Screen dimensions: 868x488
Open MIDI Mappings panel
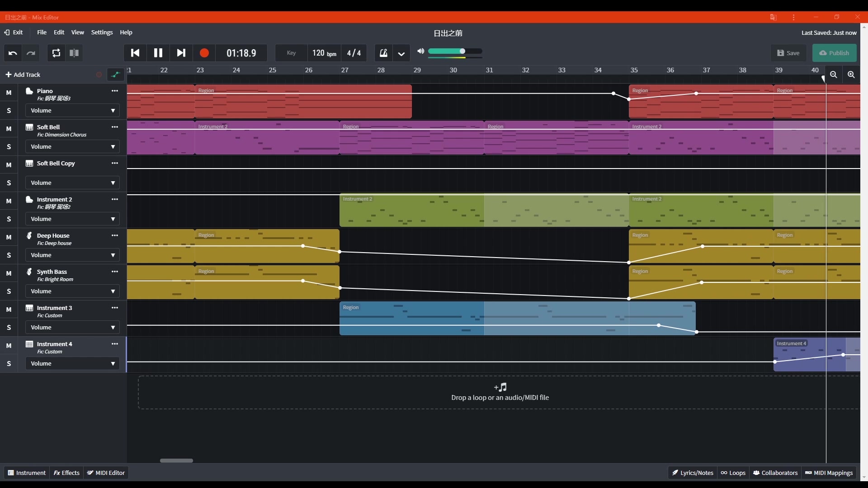pos(829,473)
